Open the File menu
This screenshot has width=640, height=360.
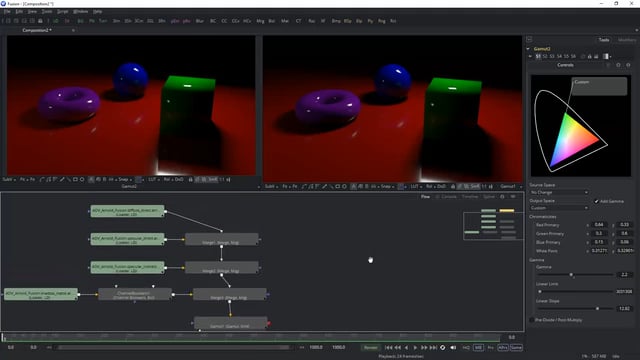[7, 11]
